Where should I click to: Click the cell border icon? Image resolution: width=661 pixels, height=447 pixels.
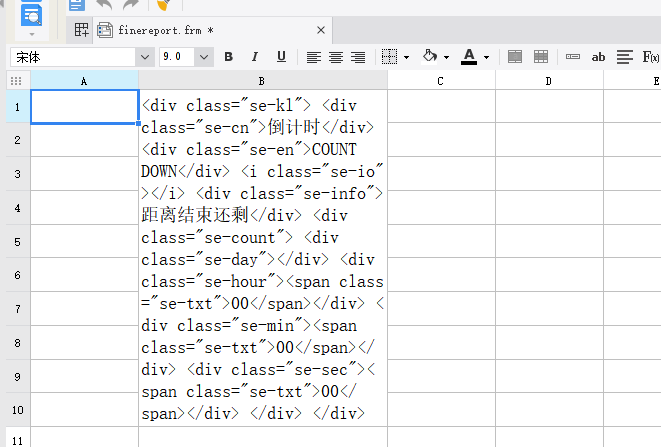click(x=389, y=57)
